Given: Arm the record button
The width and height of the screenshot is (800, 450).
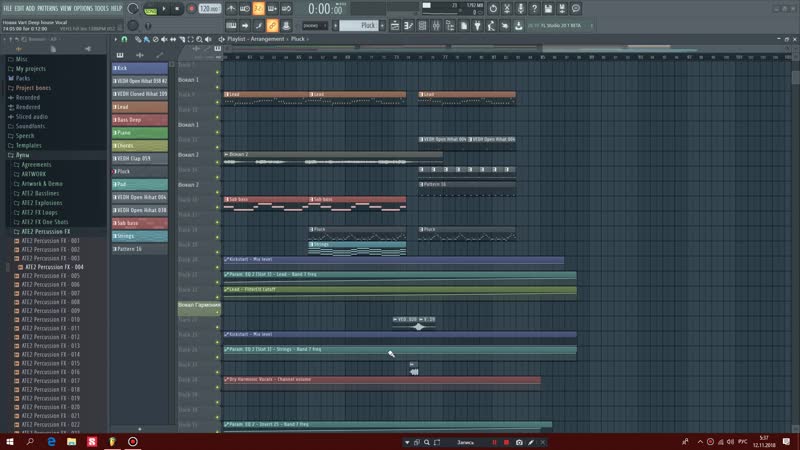Looking at the screenshot, I should coord(191,9).
